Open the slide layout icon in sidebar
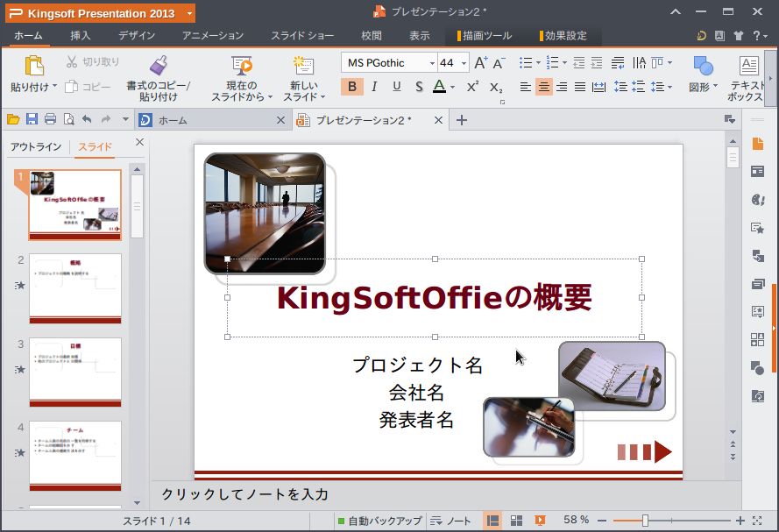Image resolution: width=779 pixels, height=532 pixels. pos(758,172)
